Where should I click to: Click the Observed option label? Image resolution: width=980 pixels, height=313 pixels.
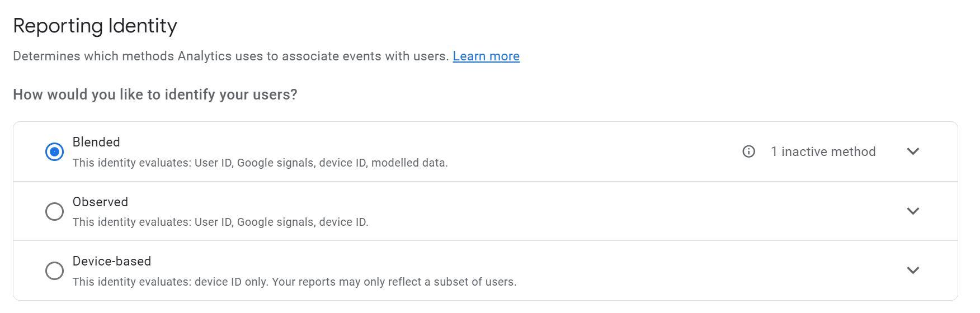tap(100, 202)
